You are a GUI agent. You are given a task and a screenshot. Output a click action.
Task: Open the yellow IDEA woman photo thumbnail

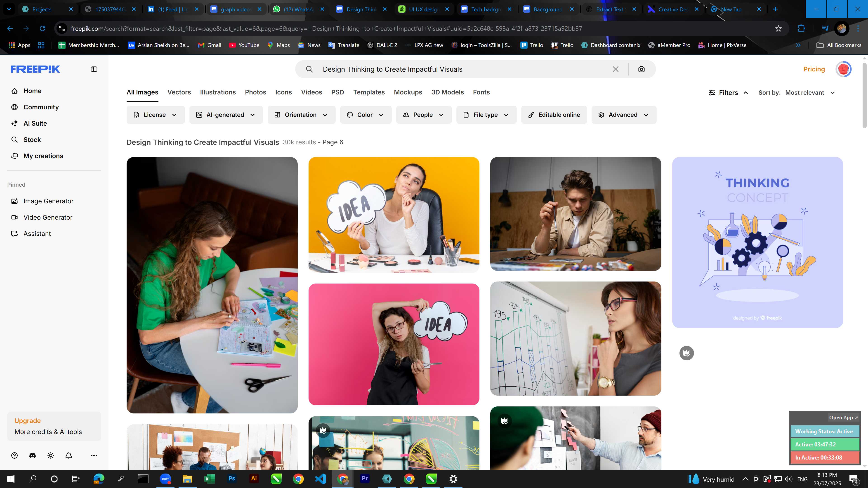coord(394,215)
